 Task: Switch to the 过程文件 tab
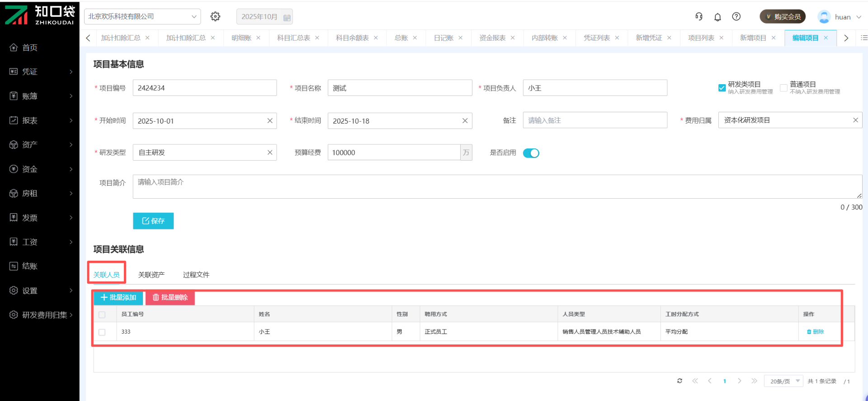click(x=196, y=275)
